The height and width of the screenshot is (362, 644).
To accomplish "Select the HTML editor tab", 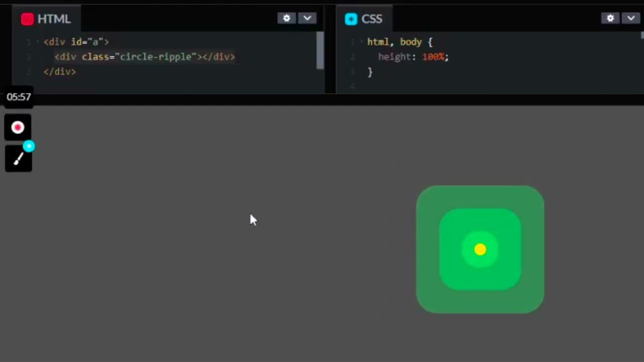I will tap(46, 19).
